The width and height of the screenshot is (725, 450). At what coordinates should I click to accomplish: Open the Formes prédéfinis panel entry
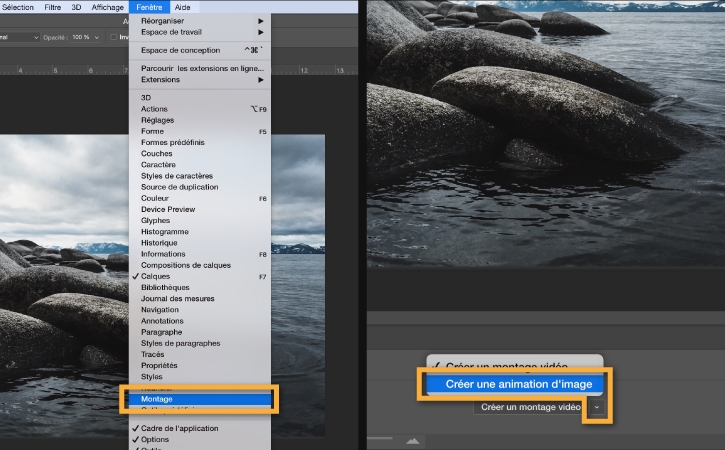[x=200, y=142]
